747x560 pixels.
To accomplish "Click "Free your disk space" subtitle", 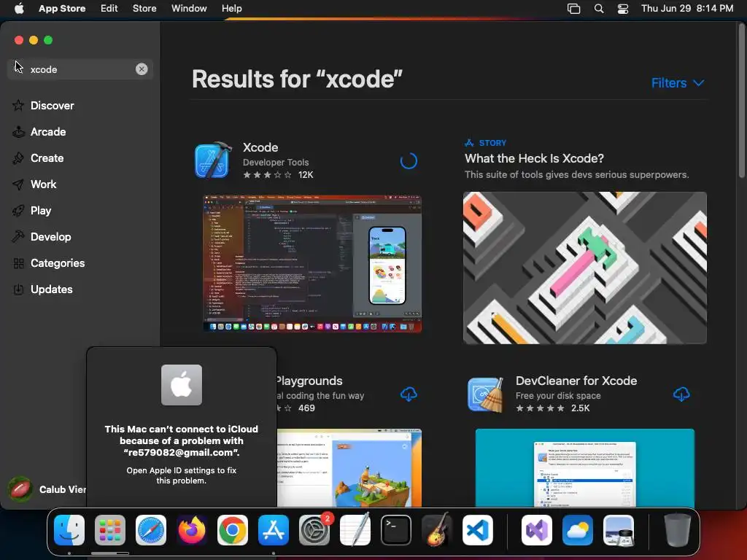I will (558, 396).
